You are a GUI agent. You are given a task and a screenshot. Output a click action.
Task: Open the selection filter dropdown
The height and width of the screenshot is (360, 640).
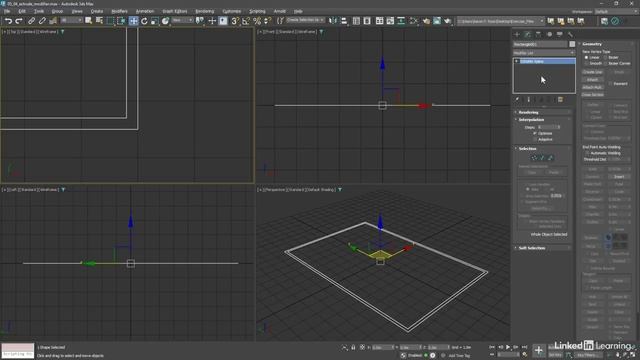click(x=71, y=20)
